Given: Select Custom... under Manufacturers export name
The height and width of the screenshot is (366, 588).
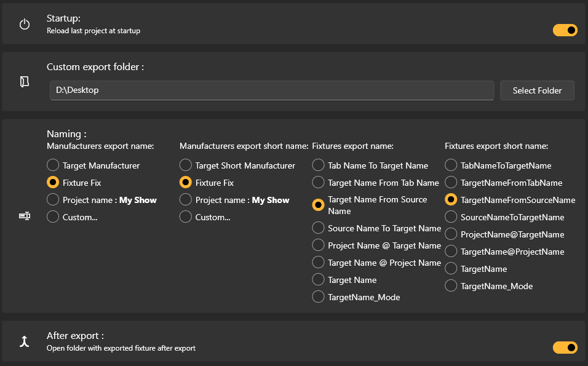Looking at the screenshot, I should 53,217.
